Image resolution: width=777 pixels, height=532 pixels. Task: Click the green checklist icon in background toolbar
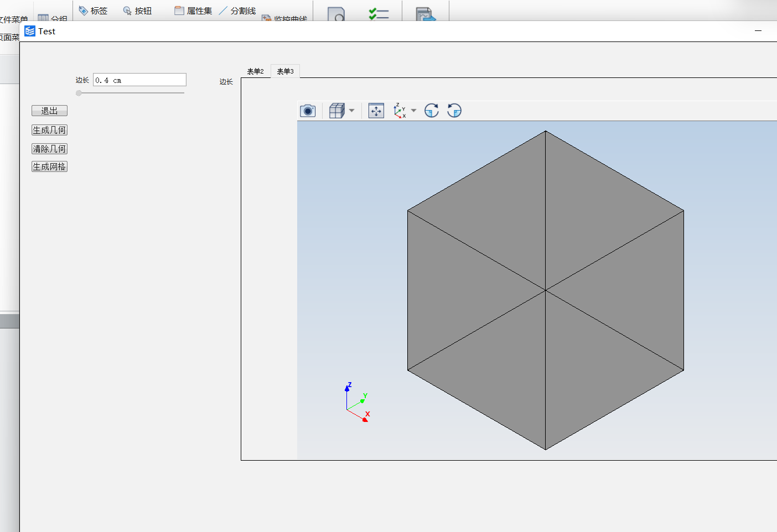(x=379, y=13)
